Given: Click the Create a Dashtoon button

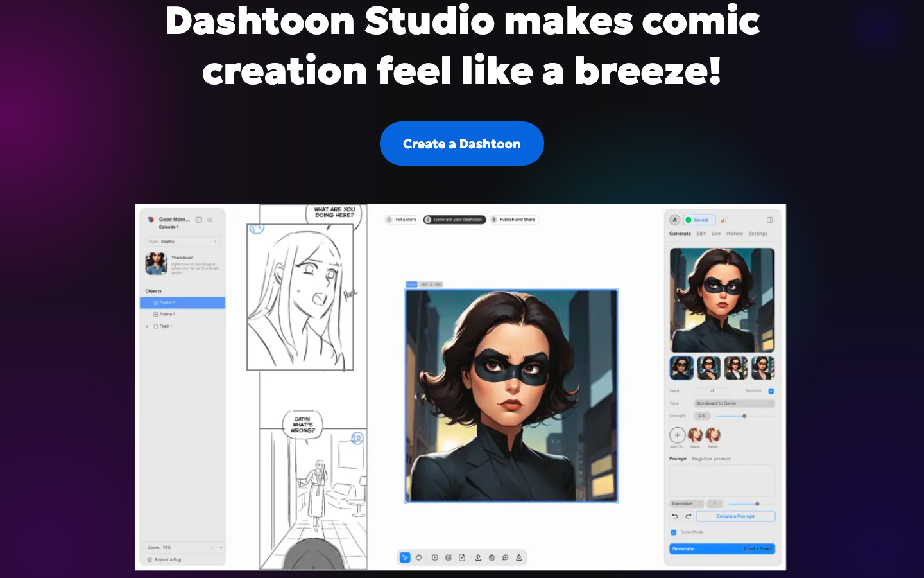Looking at the screenshot, I should (x=462, y=144).
